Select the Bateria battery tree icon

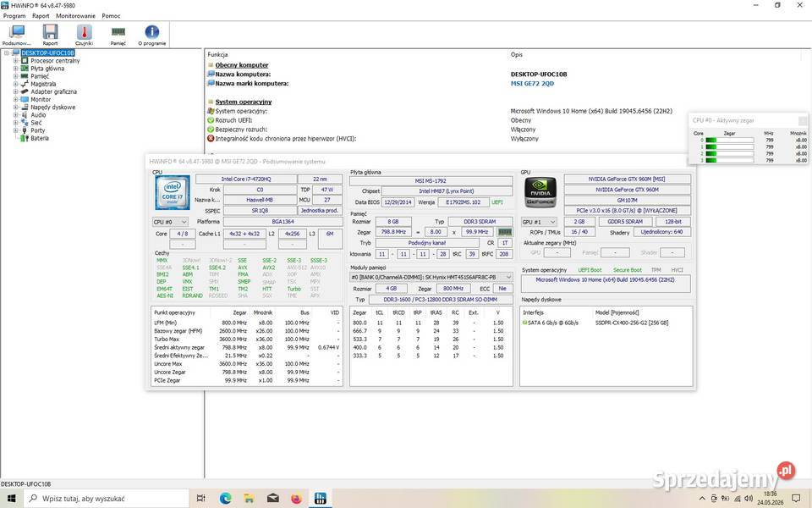point(25,138)
